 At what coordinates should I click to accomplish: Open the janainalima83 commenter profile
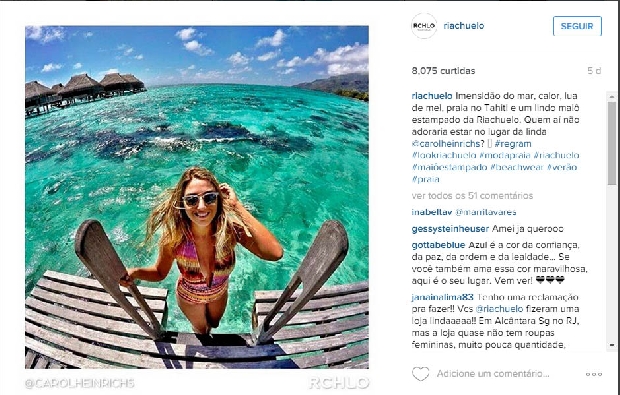point(442,297)
